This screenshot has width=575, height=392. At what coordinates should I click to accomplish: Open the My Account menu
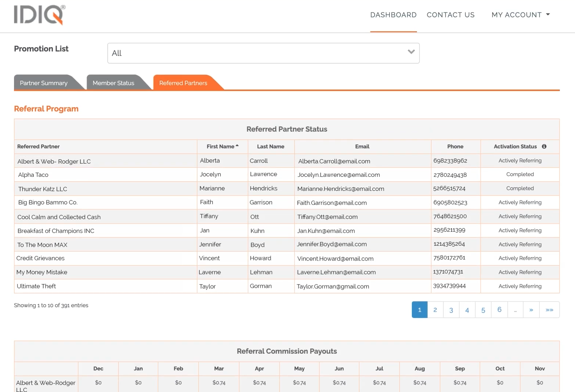tap(517, 15)
